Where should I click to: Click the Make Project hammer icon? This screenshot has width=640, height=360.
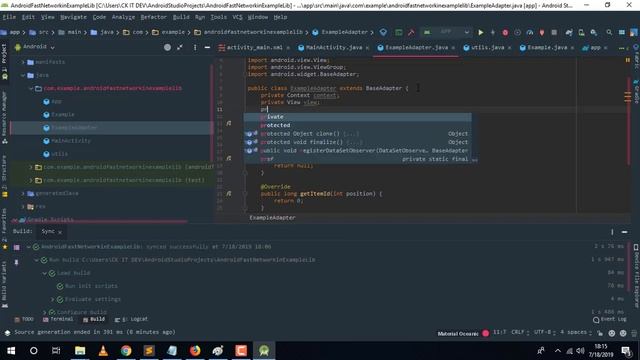tap(411, 32)
